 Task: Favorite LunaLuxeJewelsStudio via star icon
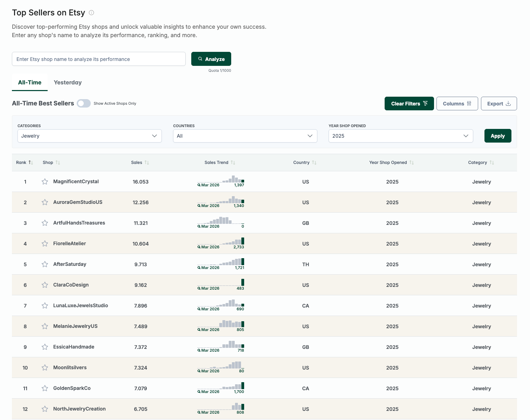tap(45, 305)
